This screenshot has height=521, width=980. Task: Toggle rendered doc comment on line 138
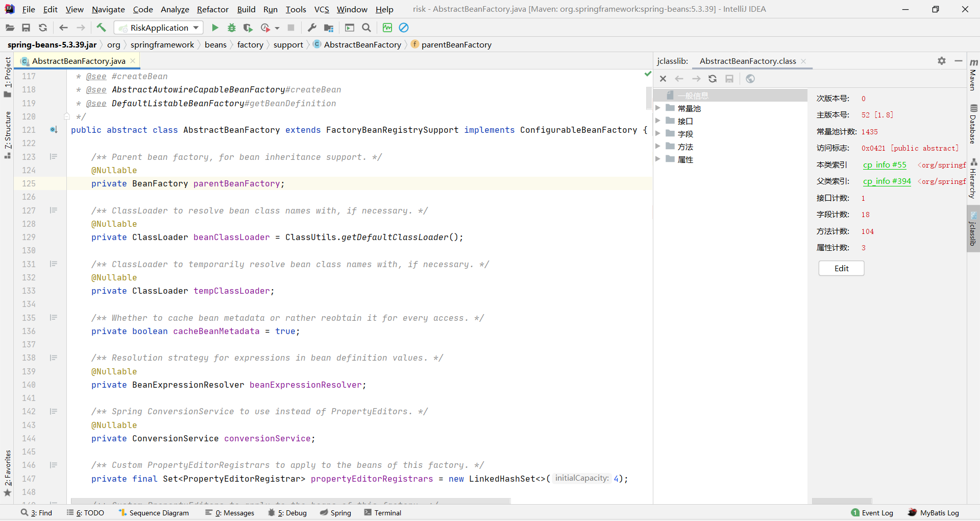click(x=54, y=358)
